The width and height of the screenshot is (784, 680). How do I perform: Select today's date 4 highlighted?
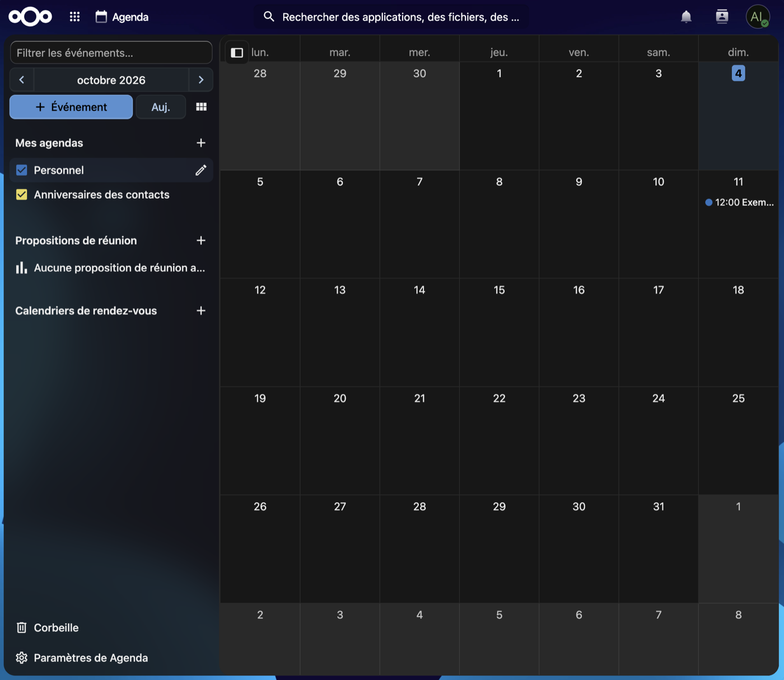coord(738,73)
